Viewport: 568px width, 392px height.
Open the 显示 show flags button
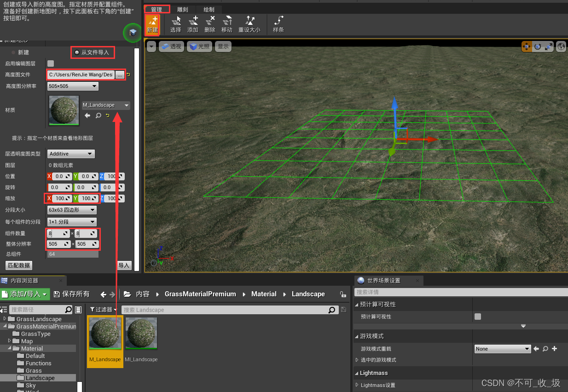click(223, 46)
